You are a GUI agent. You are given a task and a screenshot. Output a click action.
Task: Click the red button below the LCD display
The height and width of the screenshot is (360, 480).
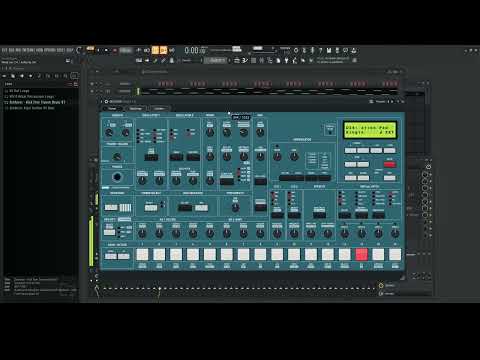pos(389,164)
